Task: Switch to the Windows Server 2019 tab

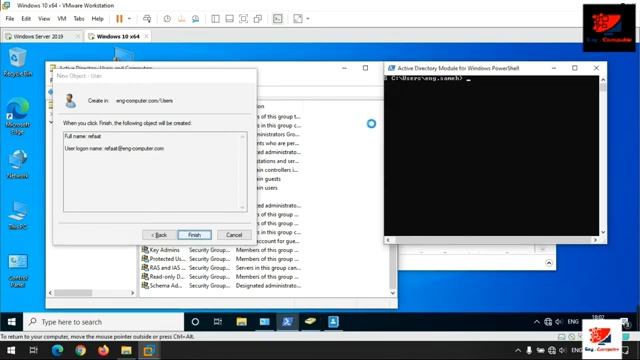Action: click(38, 36)
